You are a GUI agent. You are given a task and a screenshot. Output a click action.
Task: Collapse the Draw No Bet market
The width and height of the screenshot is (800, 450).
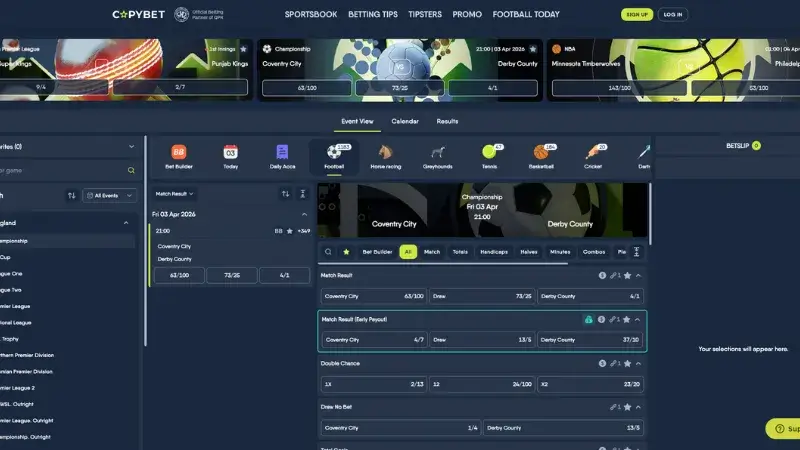tap(639, 407)
